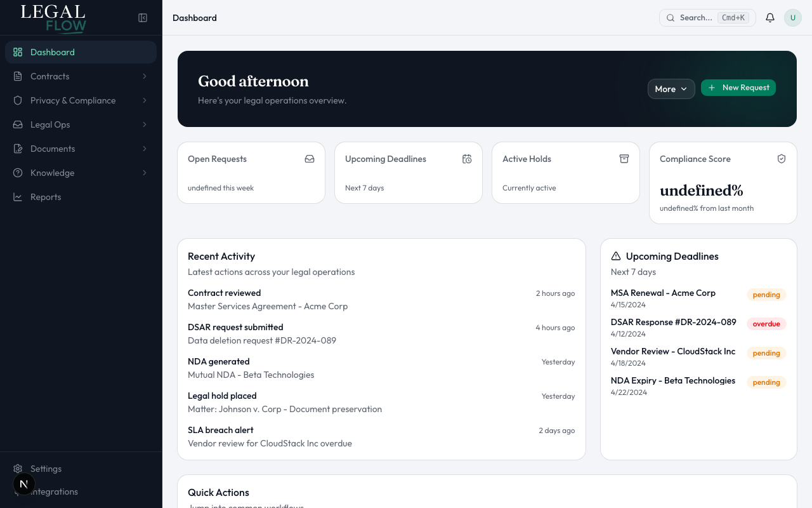
Task: Switch to the Dashboard sidebar item
Action: click(52, 52)
